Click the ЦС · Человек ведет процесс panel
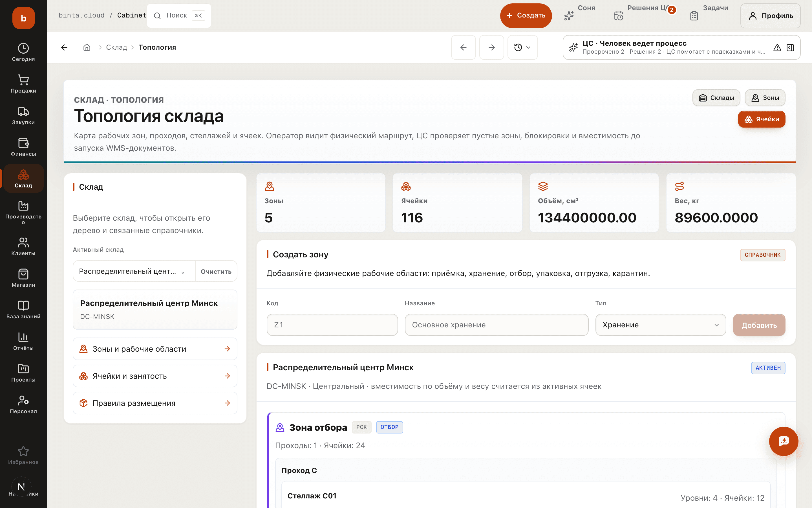 click(681, 47)
